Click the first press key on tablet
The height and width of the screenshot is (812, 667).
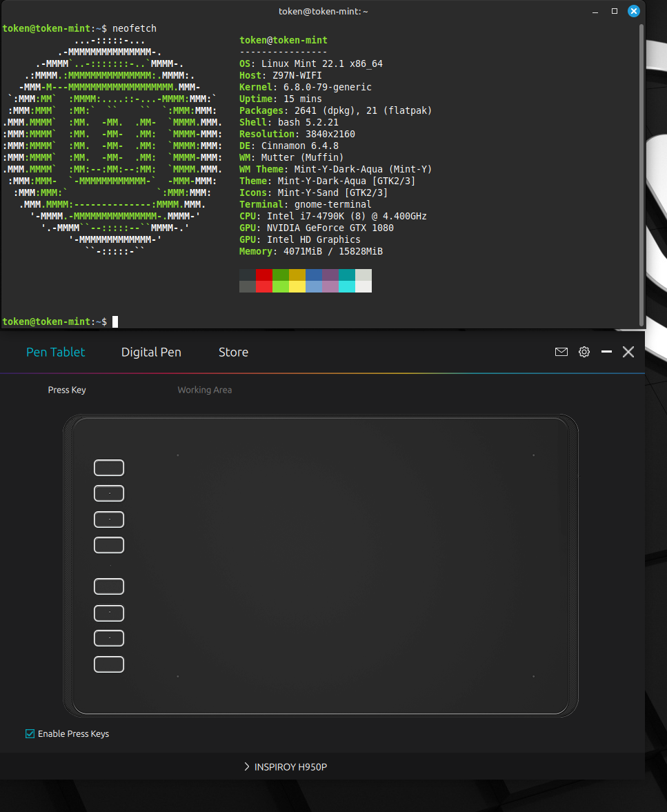109,468
